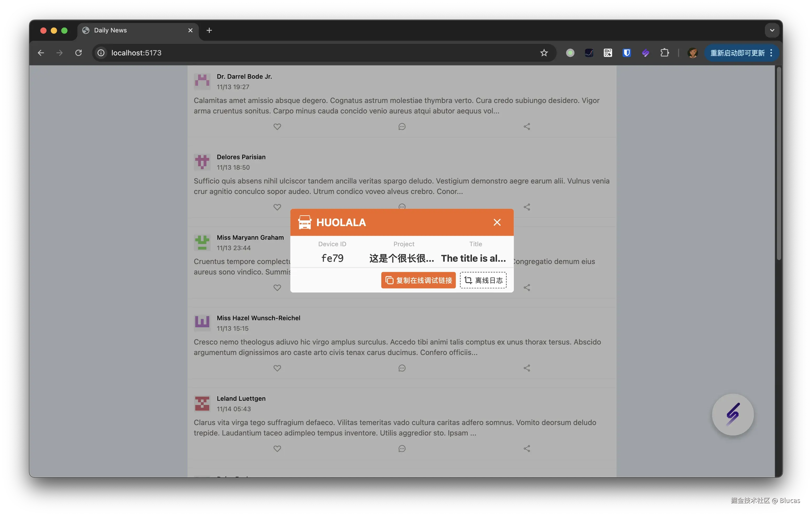The height and width of the screenshot is (516, 812).
Task: Open comments on Dr. Darrel Bode's post
Action: coord(402,127)
